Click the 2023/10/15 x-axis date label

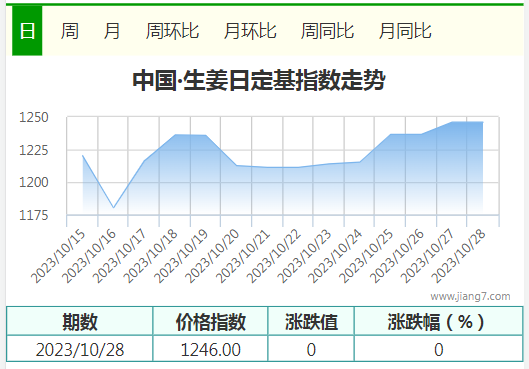pyautogui.click(x=58, y=256)
